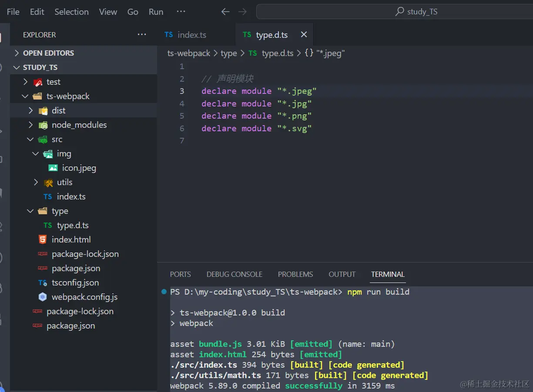Image resolution: width=533 pixels, height=392 pixels.
Task: Expand the dist folder chevron
Action: pyautogui.click(x=30, y=110)
